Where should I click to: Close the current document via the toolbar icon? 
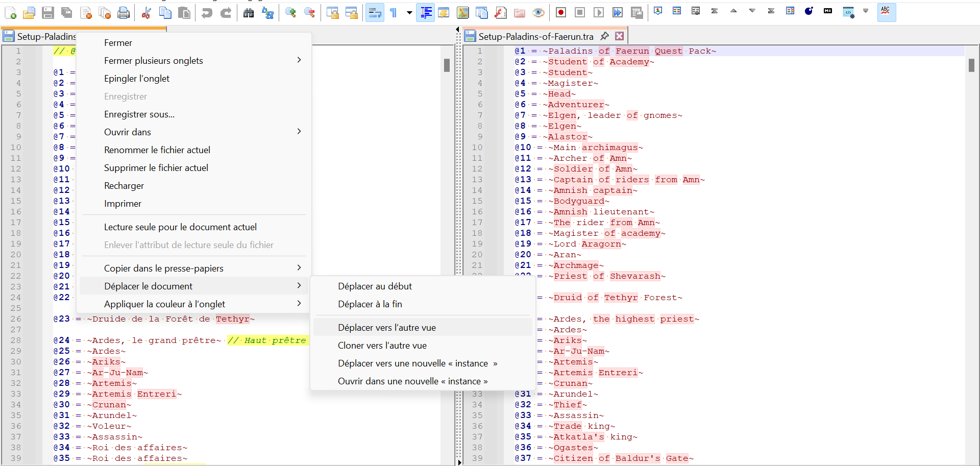click(86, 13)
